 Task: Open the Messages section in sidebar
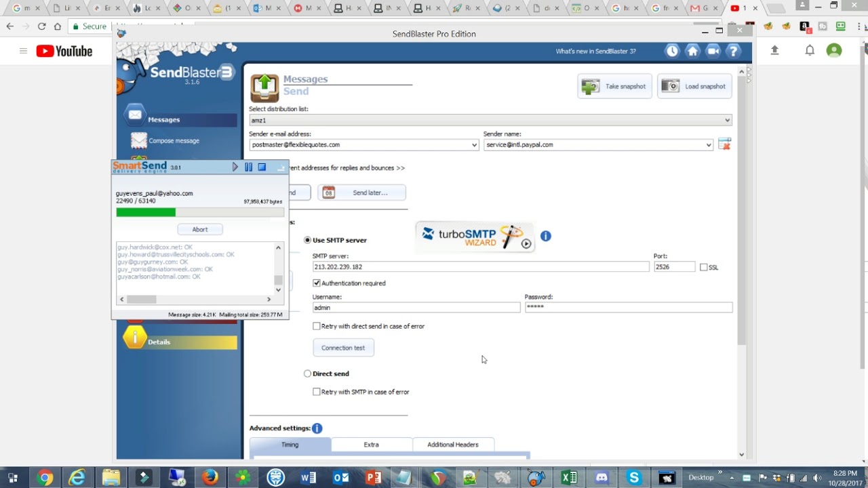(x=180, y=119)
